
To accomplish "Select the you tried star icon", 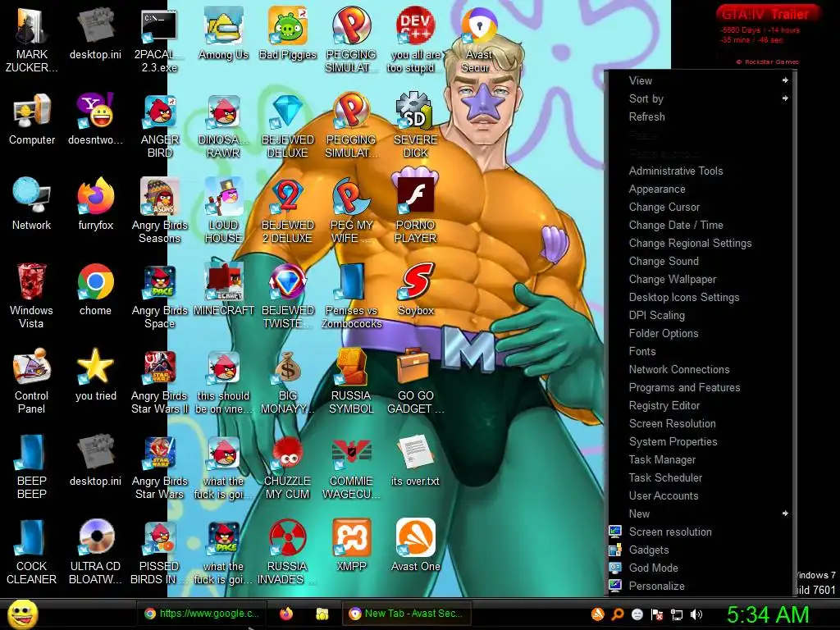I will [95, 374].
